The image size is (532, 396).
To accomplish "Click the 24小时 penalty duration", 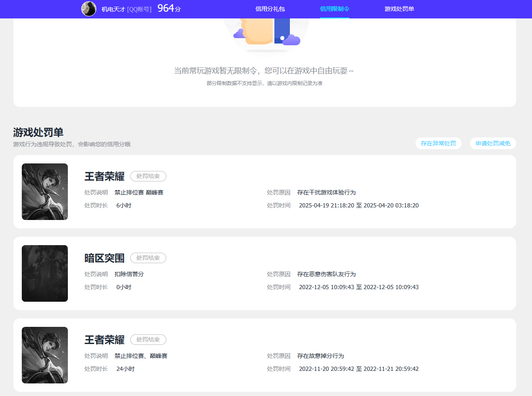I will (125, 369).
